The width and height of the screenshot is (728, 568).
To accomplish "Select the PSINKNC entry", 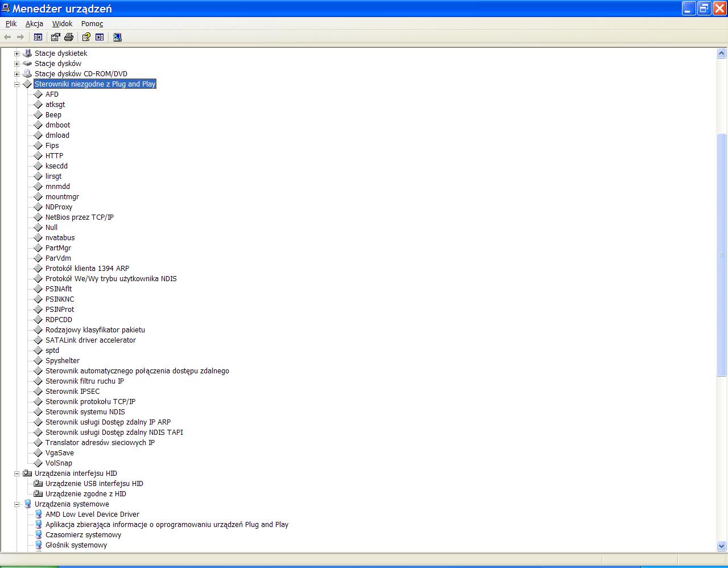I will 60,299.
